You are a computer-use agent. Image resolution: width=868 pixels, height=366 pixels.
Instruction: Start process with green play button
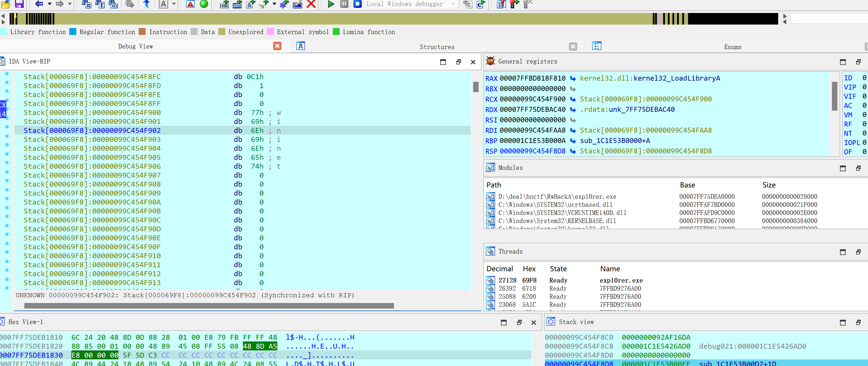pyautogui.click(x=331, y=4)
